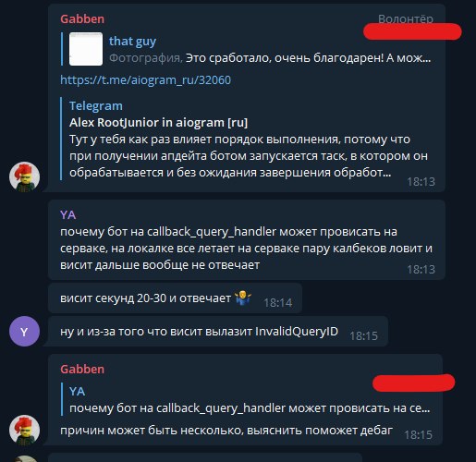This screenshot has height=462, width=476.
Task: Select the 'причин может быть несколько' reply text
Action: pyautogui.click(x=226, y=430)
